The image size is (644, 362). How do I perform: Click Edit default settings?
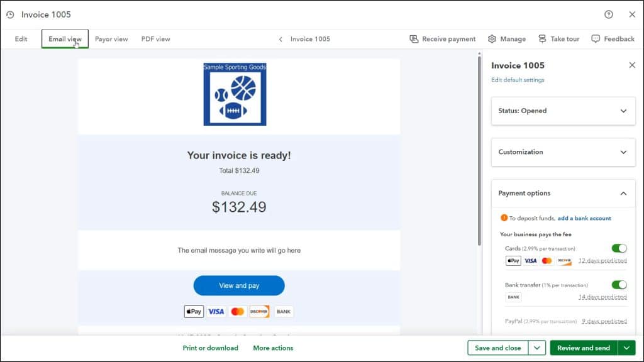click(519, 80)
